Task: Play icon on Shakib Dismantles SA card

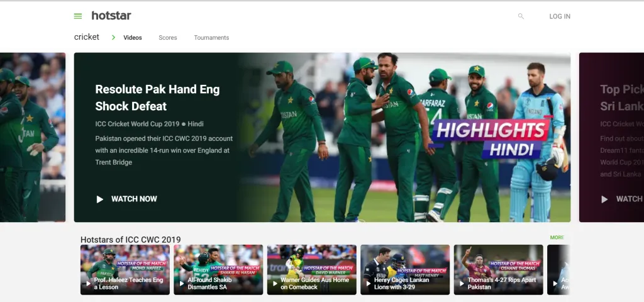Action: pos(182,284)
